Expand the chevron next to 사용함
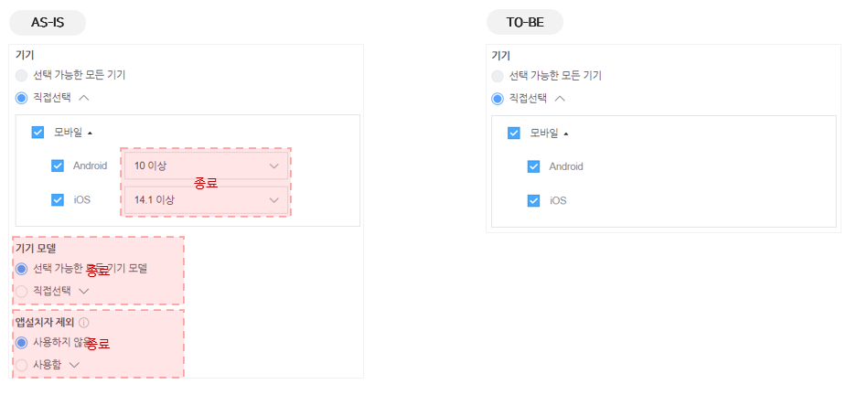 [x=75, y=365]
